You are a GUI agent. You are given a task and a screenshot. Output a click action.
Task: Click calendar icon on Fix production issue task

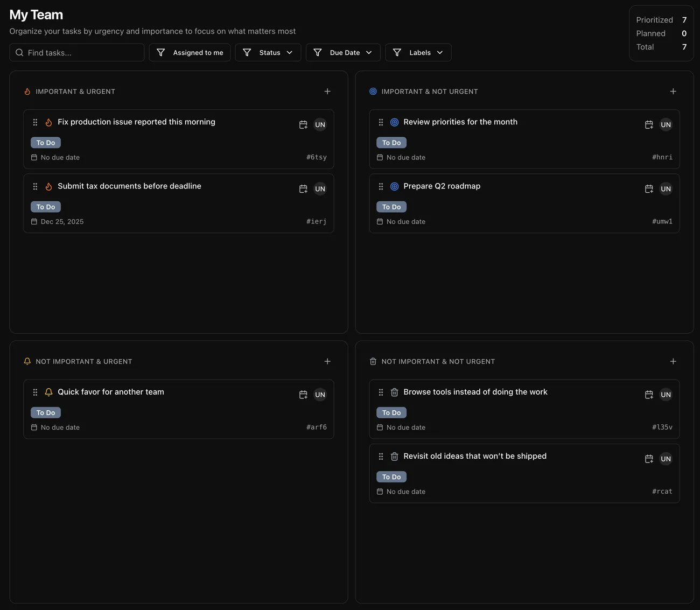303,125
